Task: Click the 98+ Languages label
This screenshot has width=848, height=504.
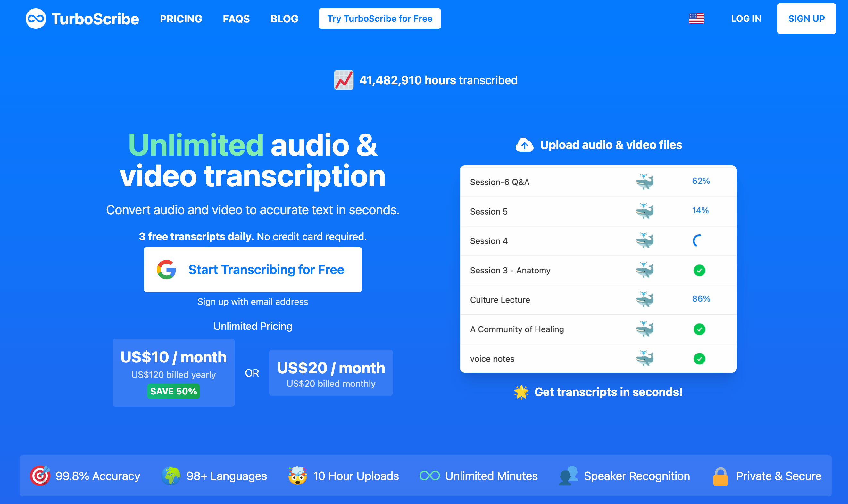Action: [x=226, y=476]
